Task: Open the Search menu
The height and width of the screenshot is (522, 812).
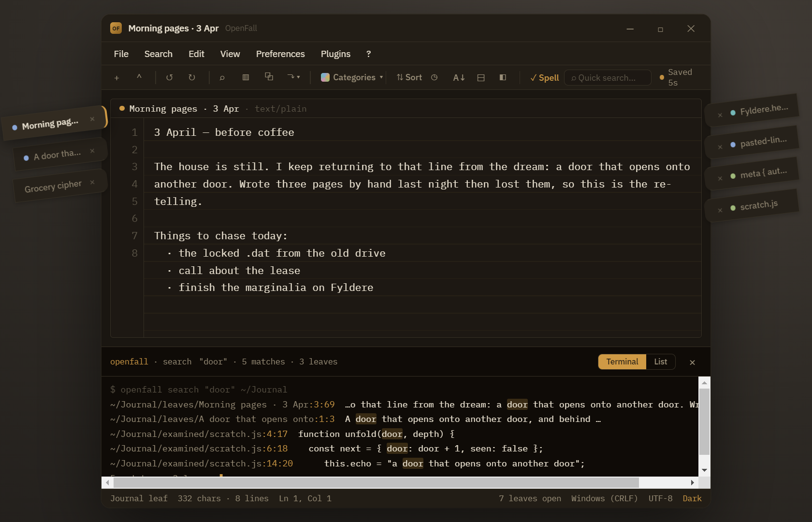Action: [x=159, y=54]
